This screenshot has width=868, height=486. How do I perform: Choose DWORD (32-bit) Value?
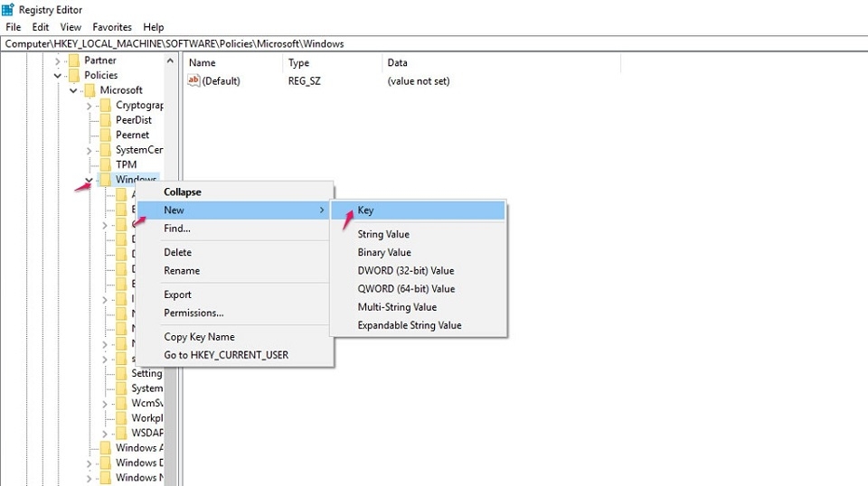point(406,270)
